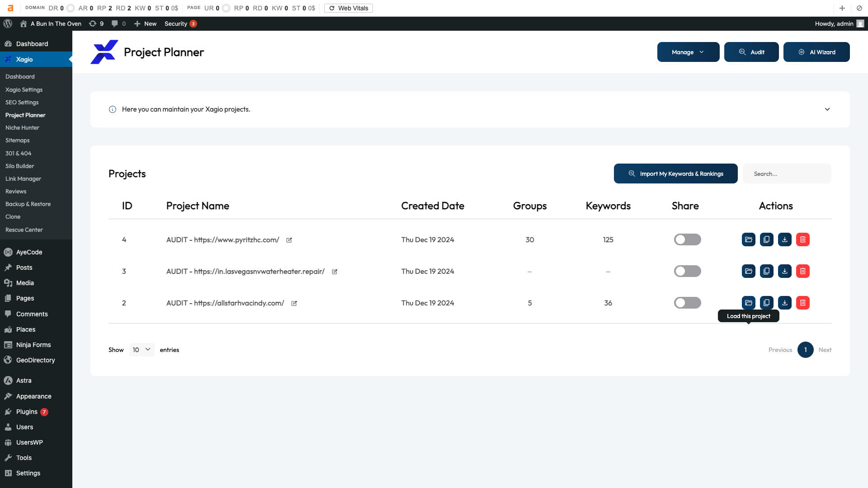The width and height of the screenshot is (868, 488).
Task: Click the AI Wizard button
Action: tap(816, 52)
